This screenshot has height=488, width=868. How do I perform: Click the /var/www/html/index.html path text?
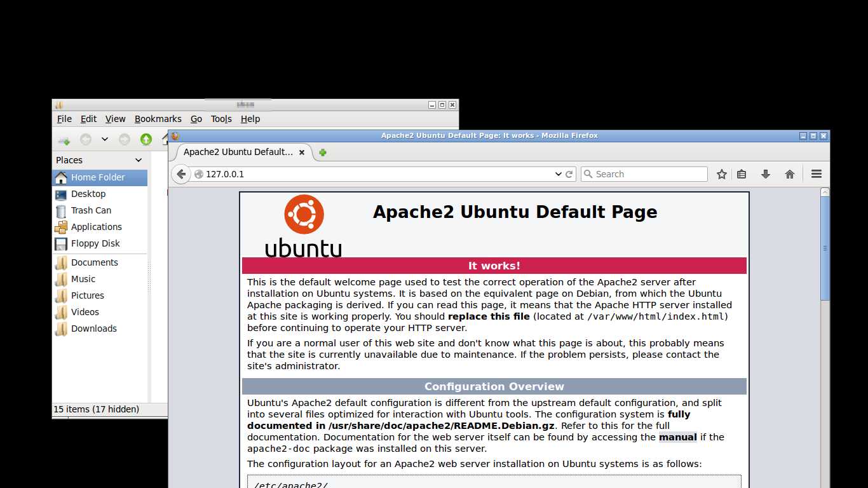coord(656,316)
